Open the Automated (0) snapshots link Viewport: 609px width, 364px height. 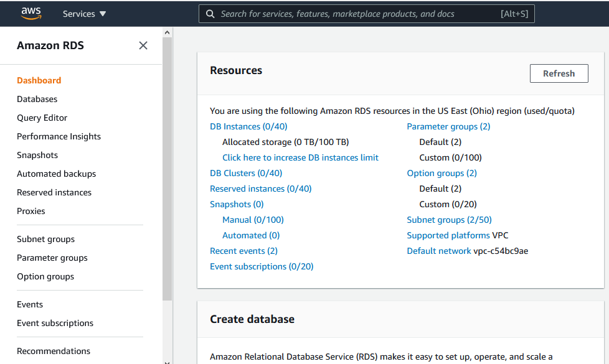pyautogui.click(x=251, y=235)
